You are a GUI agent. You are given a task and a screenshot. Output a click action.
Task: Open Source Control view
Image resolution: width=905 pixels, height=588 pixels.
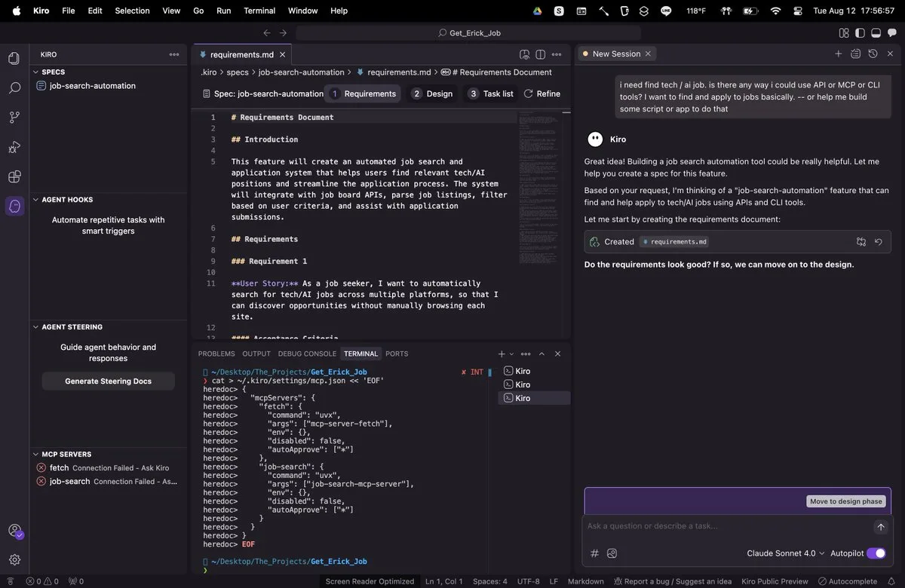14,118
